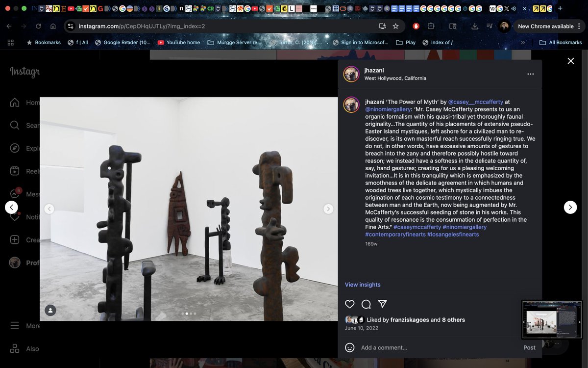The image size is (588, 368).
Task: Open the three-dot post options menu
Action: pos(530,74)
